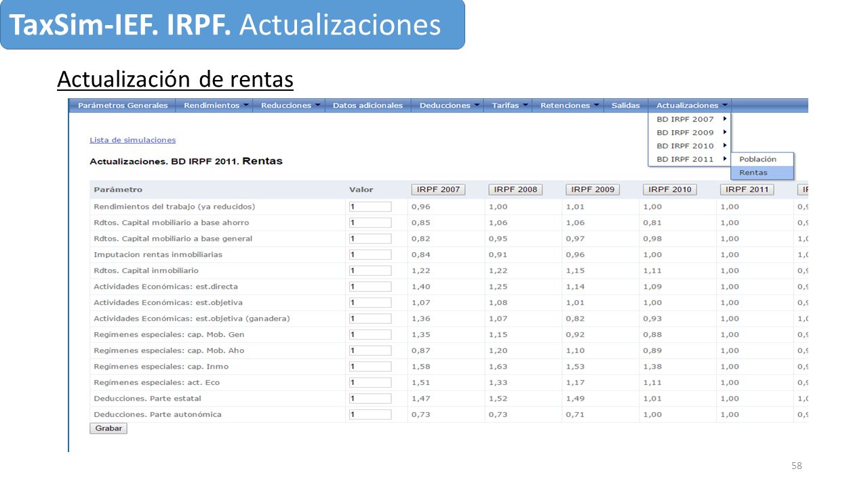The image size is (868, 488).
Task: Select Datos adicionales in menu bar
Action: coord(368,106)
